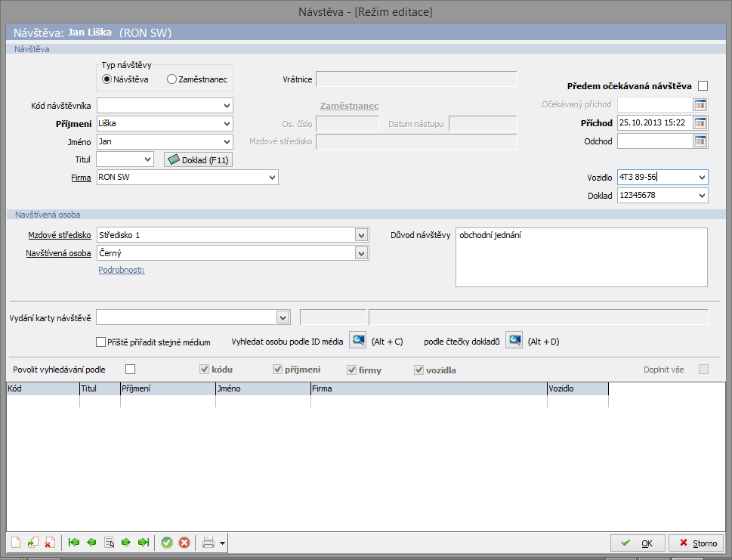Go to the previous record
Image resolution: width=732 pixels, height=560 pixels.
coord(91,543)
